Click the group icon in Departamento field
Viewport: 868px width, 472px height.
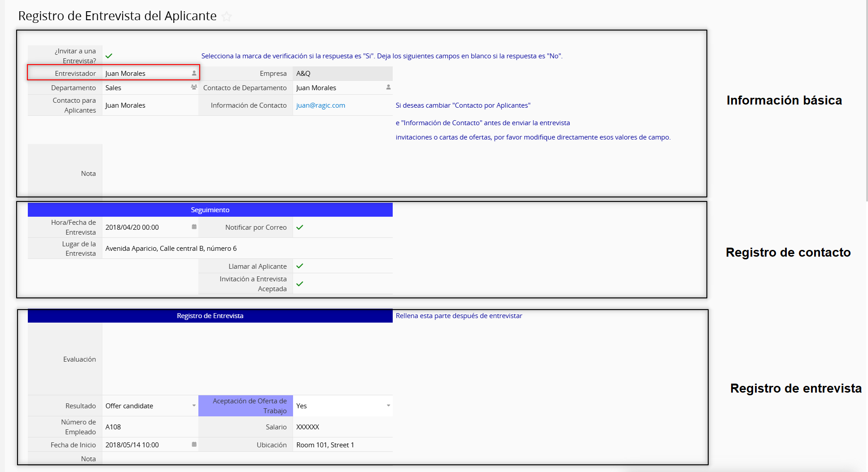tap(194, 87)
